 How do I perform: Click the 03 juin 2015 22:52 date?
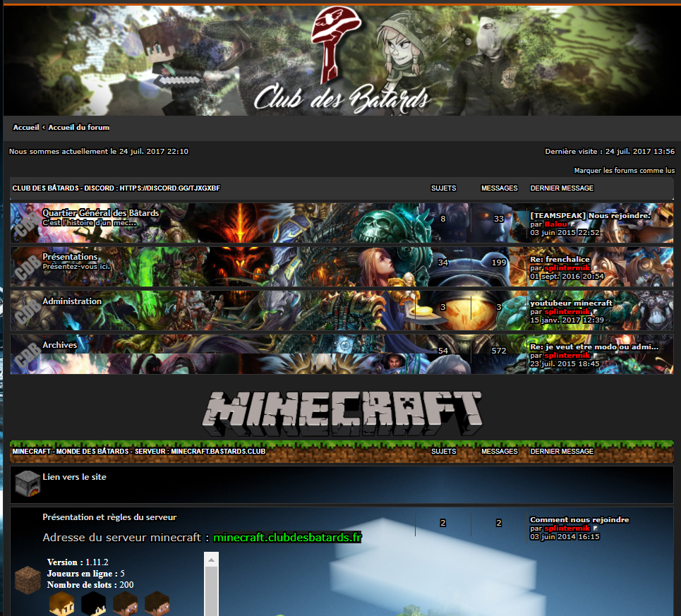[565, 233]
